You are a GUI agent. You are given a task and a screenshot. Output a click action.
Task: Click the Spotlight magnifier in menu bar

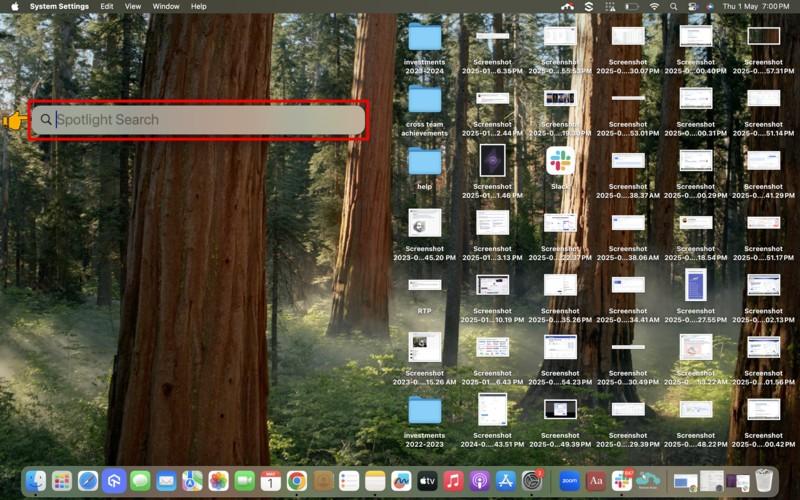pyautogui.click(x=673, y=7)
